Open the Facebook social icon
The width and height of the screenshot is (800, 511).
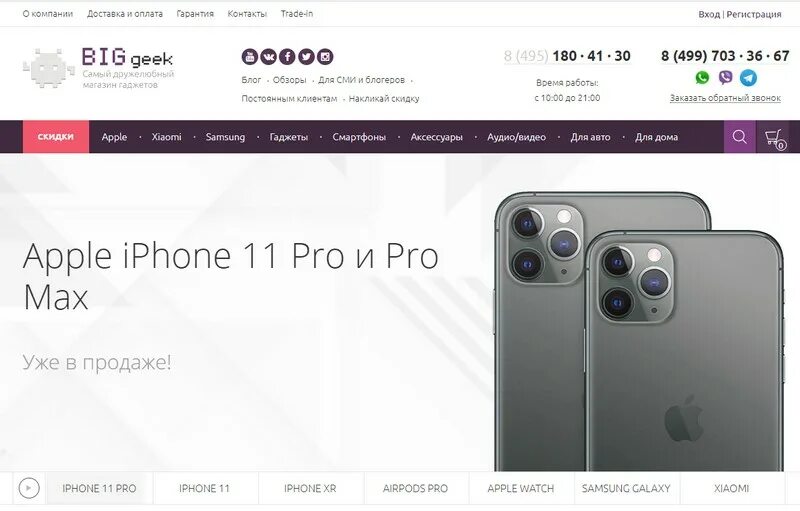coord(287,57)
